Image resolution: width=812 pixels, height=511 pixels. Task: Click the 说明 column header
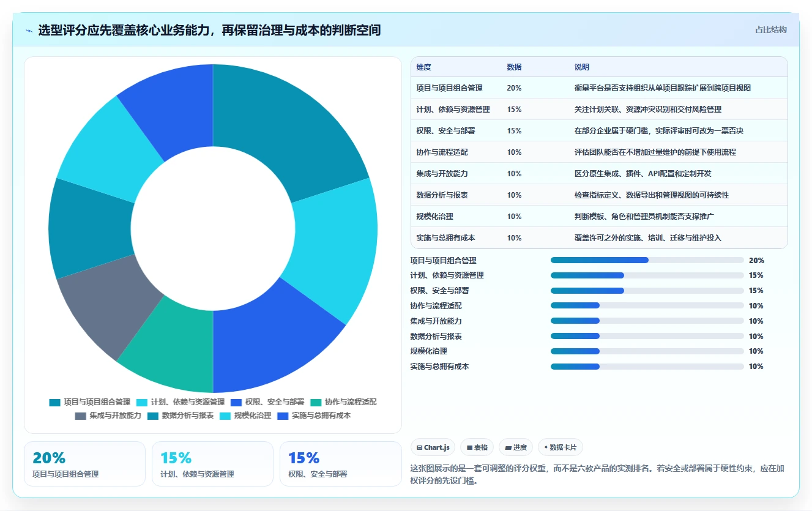coord(581,67)
